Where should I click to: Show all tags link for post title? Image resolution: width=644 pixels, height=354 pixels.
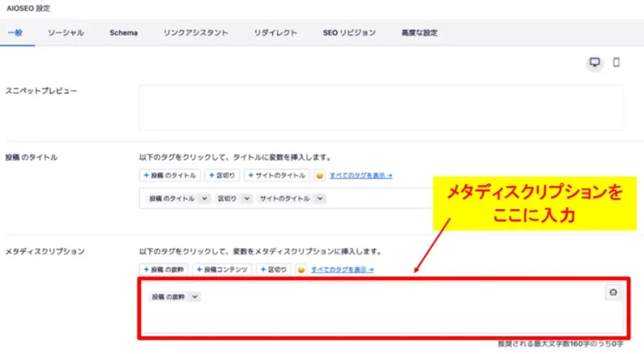click(361, 175)
